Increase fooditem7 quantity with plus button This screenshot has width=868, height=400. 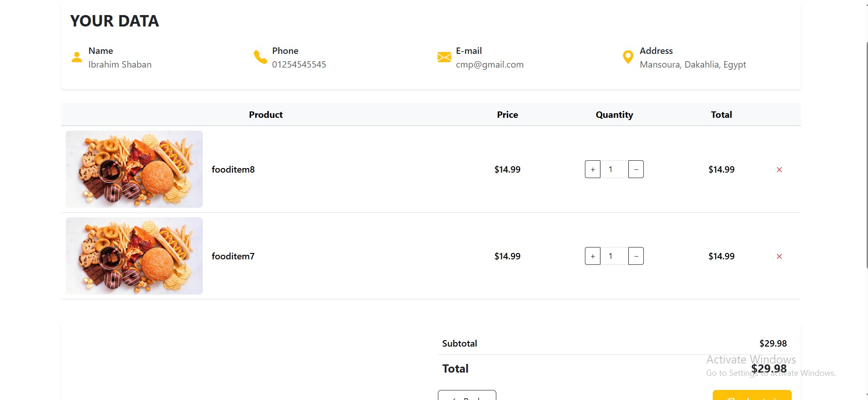pyautogui.click(x=592, y=256)
